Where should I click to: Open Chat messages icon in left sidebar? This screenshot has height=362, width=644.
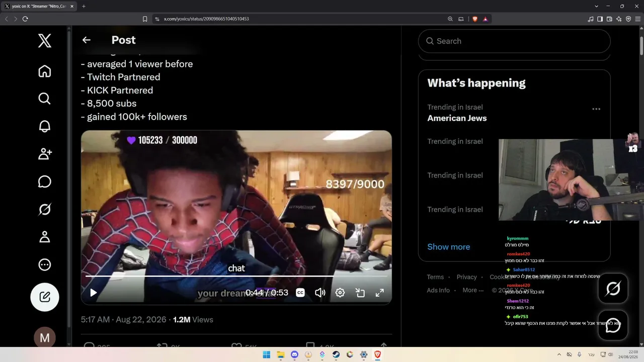pos(45,182)
